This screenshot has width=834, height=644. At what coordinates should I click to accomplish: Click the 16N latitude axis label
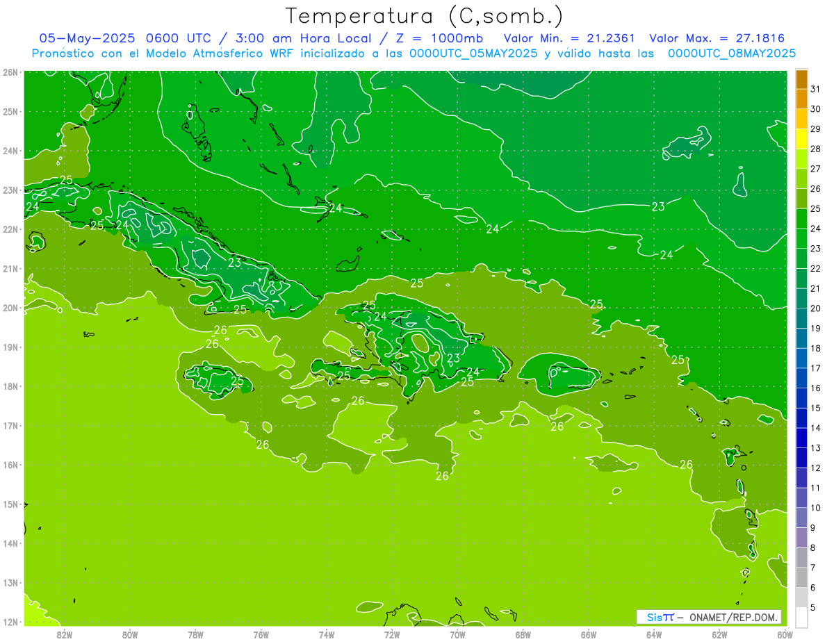10,465
